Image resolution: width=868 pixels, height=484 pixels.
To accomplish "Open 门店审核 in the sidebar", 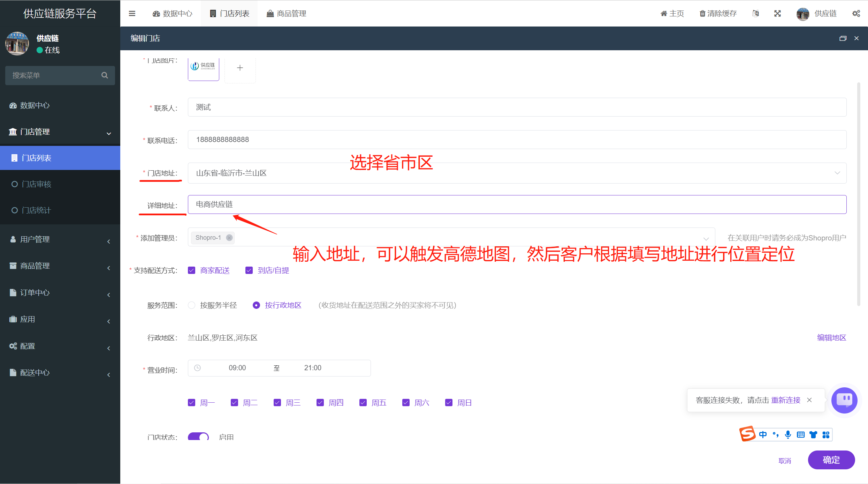I will tap(60, 184).
